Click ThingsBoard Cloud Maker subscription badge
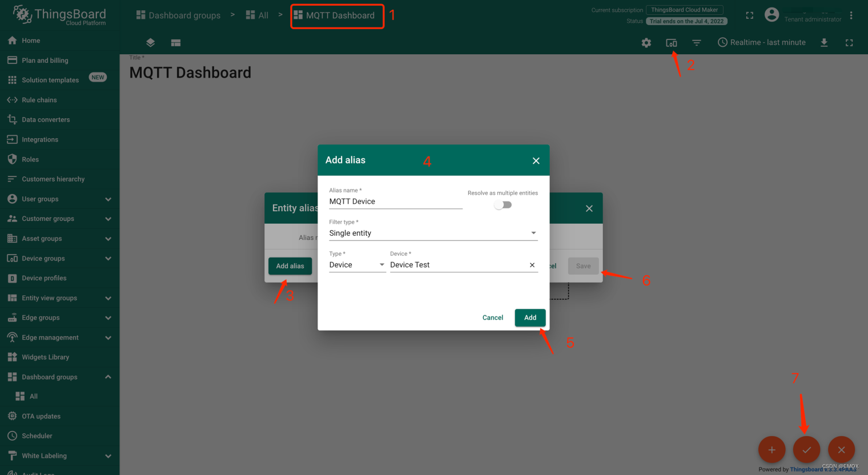Image resolution: width=868 pixels, height=475 pixels. tap(685, 10)
